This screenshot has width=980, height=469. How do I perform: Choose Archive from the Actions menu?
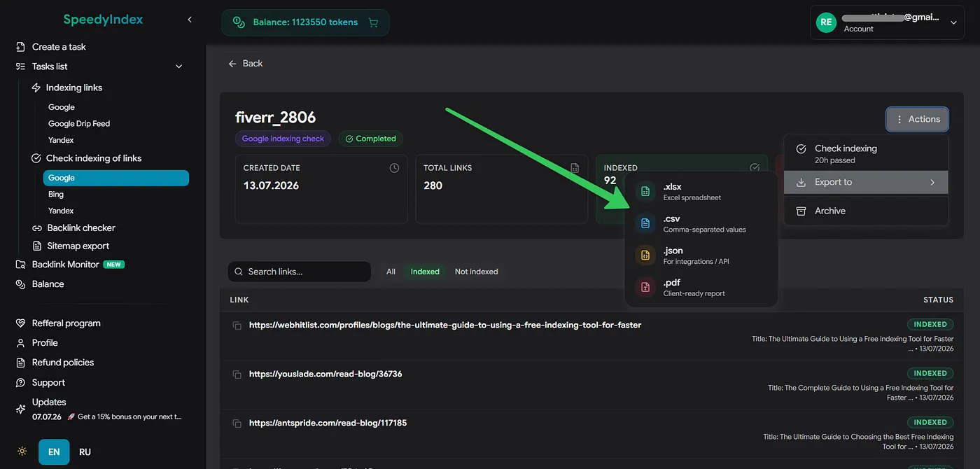866,211
